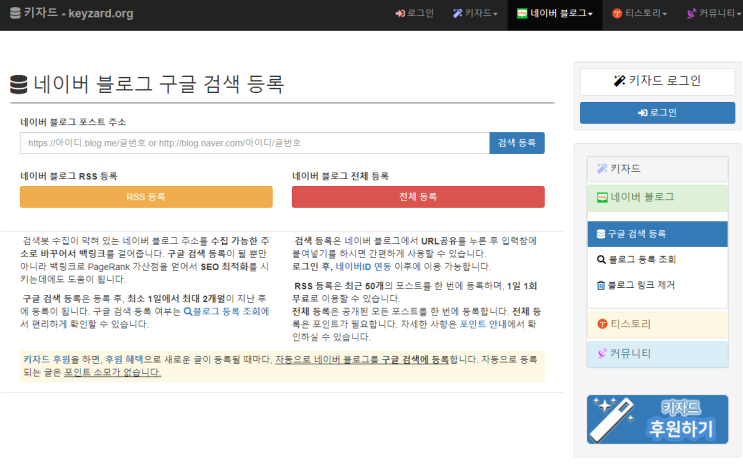Expand the 네이버 블로그 navbar dropdown
The height and width of the screenshot is (465, 743).
[555, 13]
